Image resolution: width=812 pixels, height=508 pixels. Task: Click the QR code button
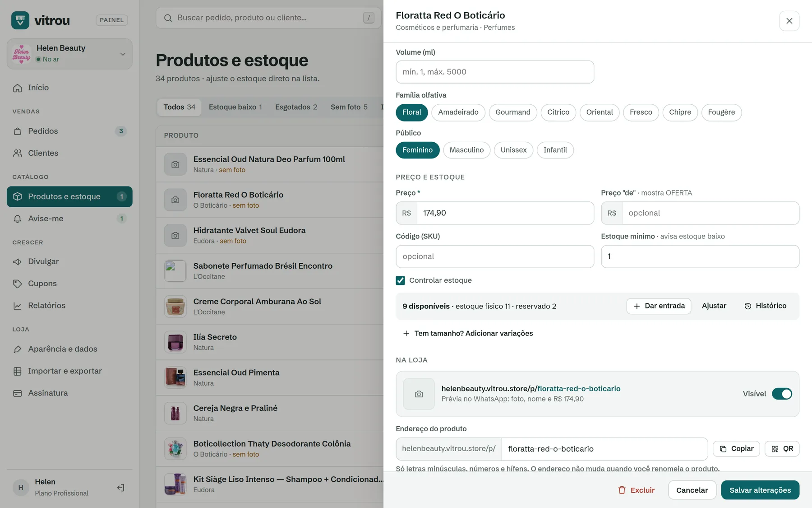[x=782, y=449]
